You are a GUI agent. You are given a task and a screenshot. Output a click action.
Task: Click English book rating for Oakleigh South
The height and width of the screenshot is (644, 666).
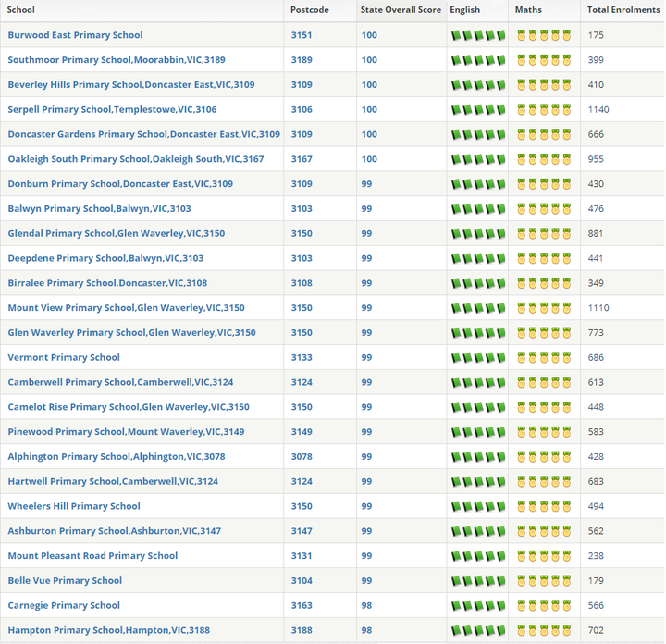pos(478,159)
